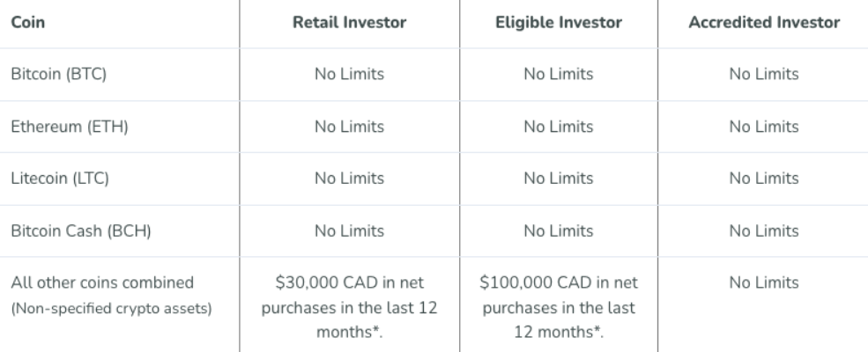The width and height of the screenshot is (868, 352).
Task: Click Accredited Investor No Limits for Litecoin
Action: point(764,179)
